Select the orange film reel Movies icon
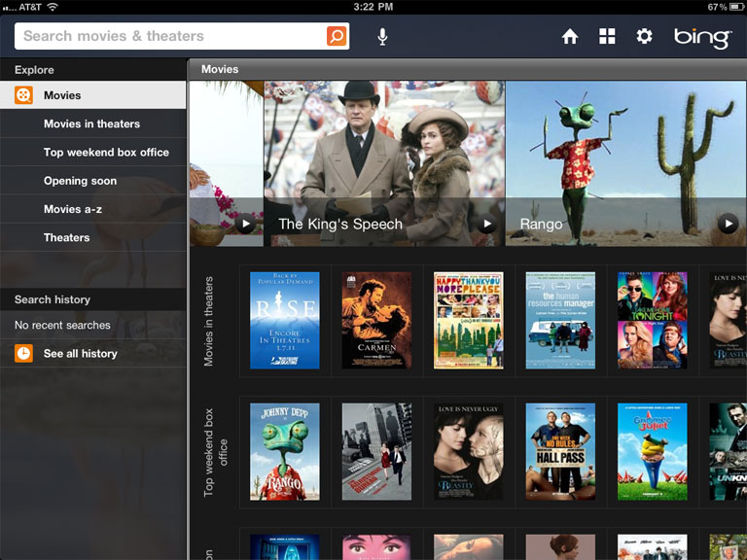 pyautogui.click(x=23, y=94)
